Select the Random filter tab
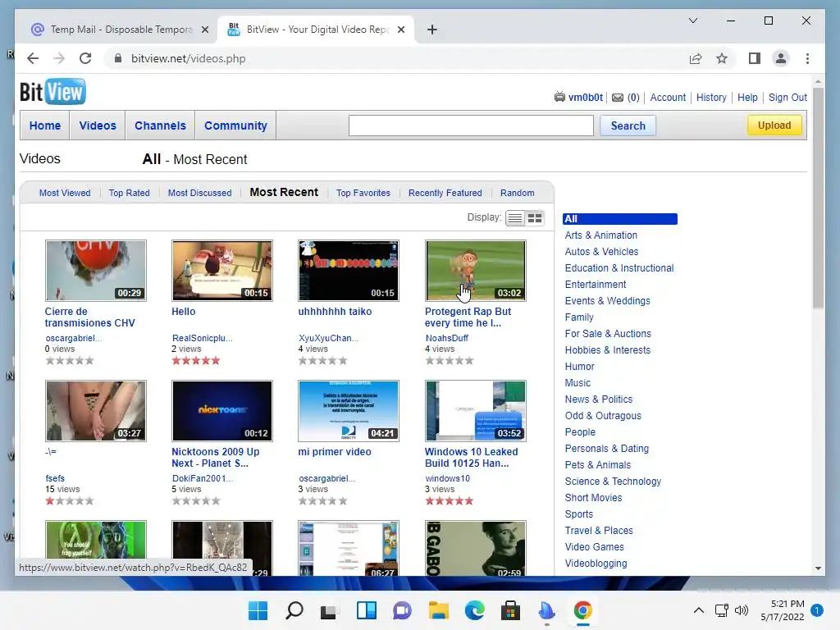 pos(518,193)
